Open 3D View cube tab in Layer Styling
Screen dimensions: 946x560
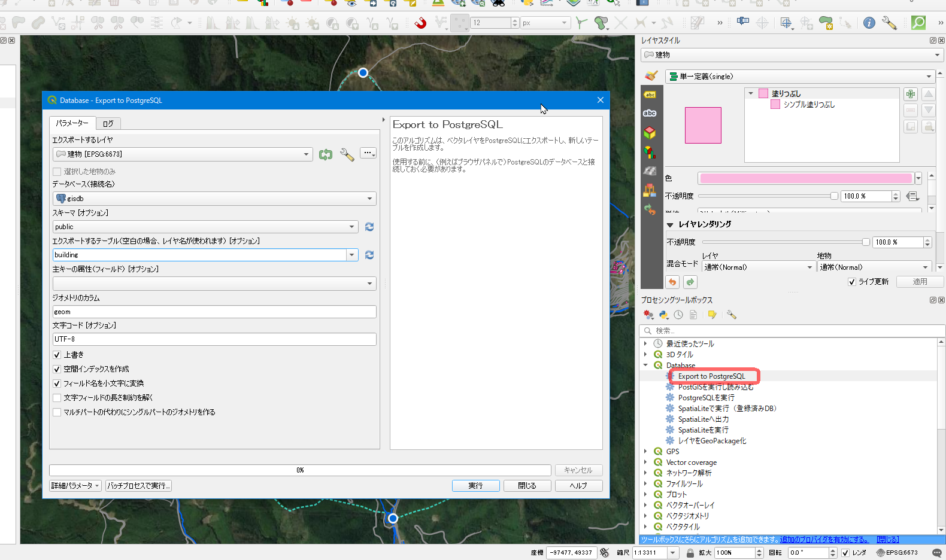pos(650,132)
